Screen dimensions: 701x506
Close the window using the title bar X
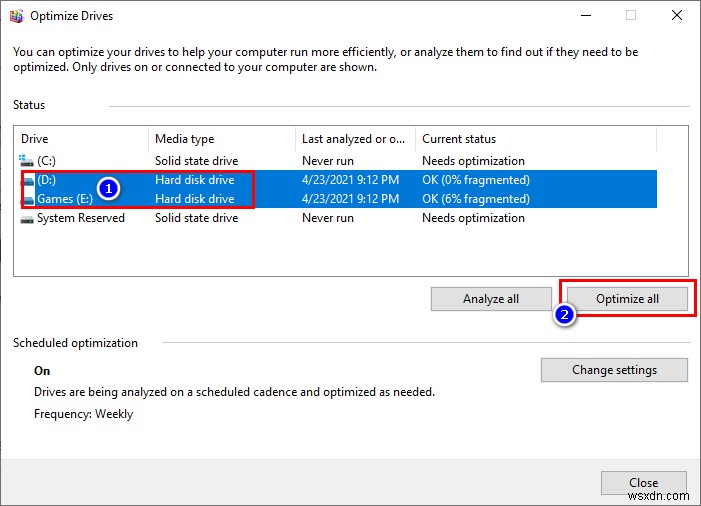point(677,15)
